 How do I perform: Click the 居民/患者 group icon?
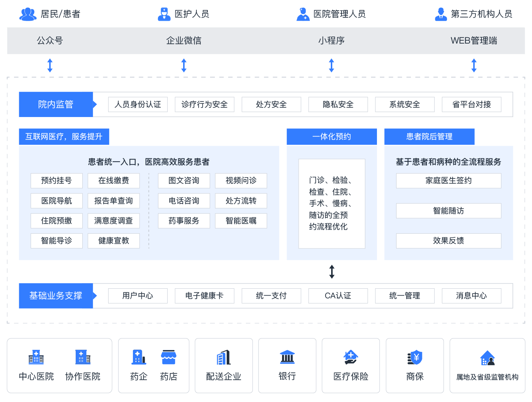pyautogui.click(x=27, y=14)
